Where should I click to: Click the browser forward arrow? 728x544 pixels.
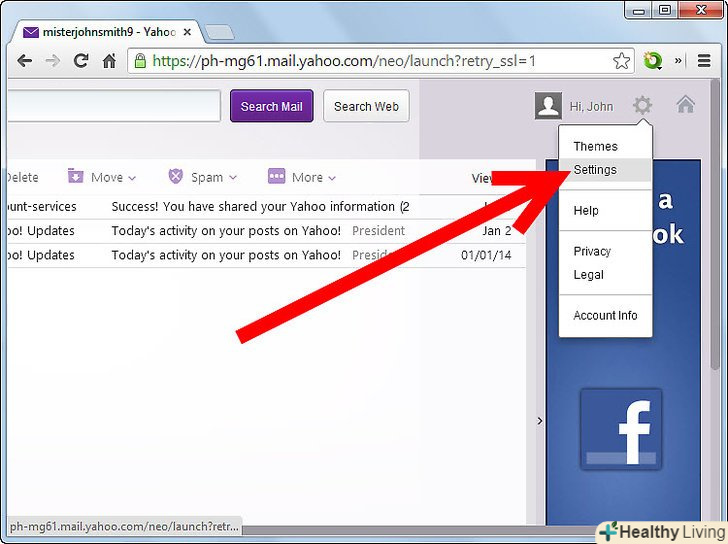(52, 61)
